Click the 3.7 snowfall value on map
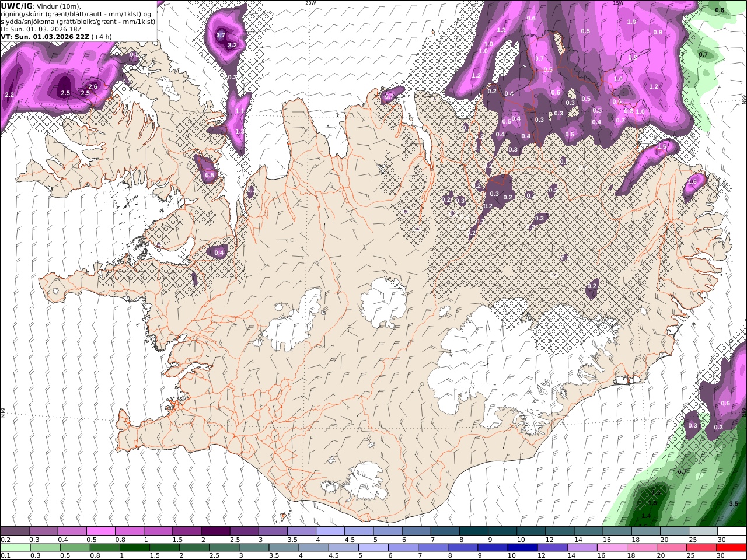This screenshot has height=560, width=747. 221,35
